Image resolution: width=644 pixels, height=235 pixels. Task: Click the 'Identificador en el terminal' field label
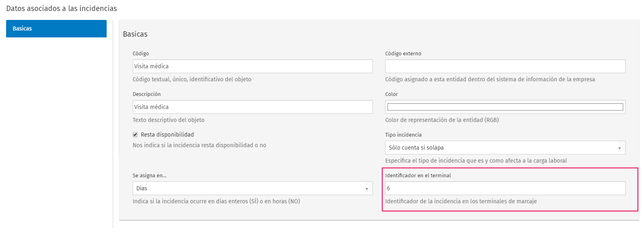[418, 175]
